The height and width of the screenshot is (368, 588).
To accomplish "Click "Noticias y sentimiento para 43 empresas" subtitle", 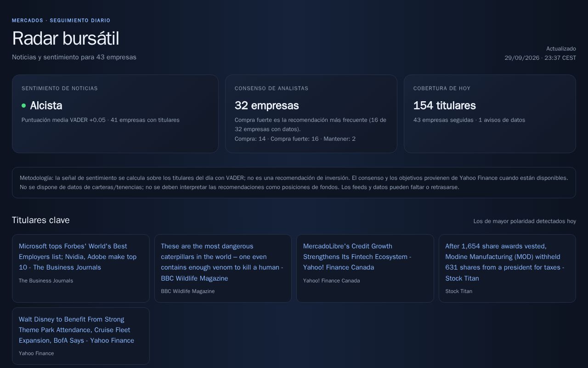I will click(74, 57).
